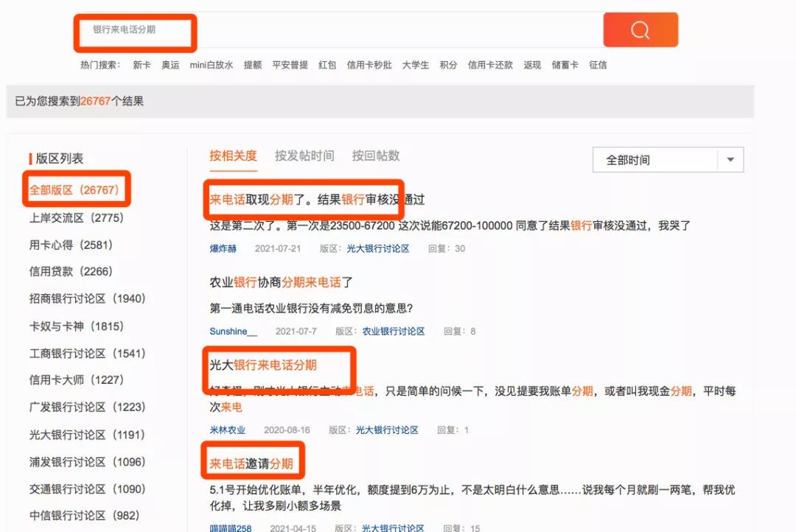This screenshot has width=796, height=532.
Task: Filter by 卡奴与卡神 (1815)
Action: [76, 326]
